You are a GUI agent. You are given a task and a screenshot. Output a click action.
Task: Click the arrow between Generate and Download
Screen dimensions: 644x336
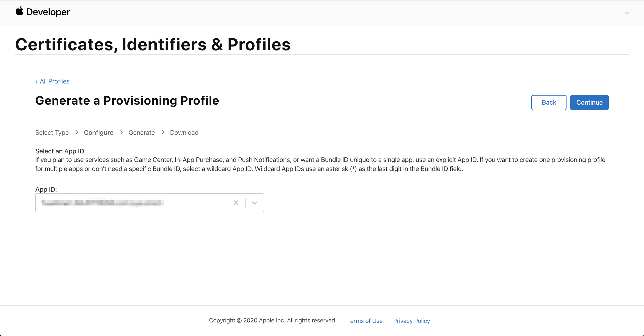[x=163, y=132]
